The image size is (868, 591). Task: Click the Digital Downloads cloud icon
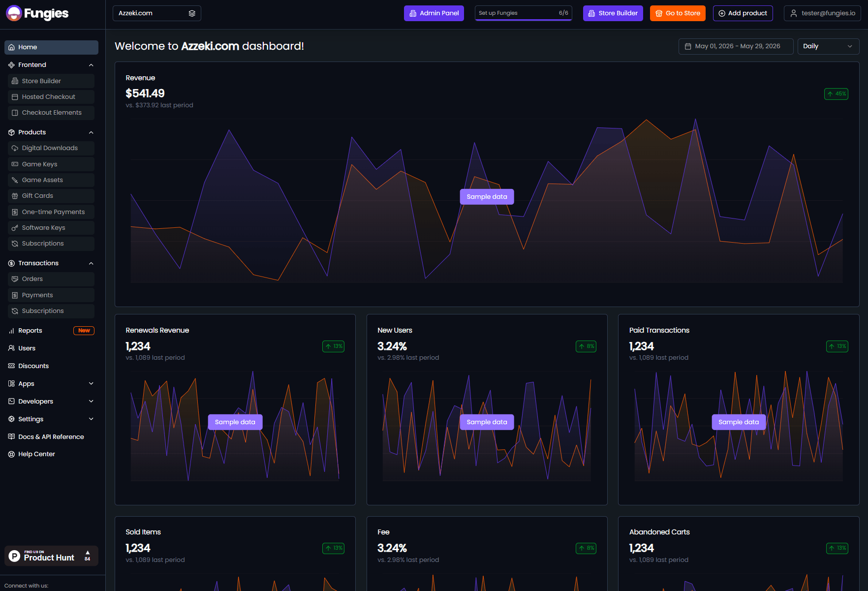click(x=15, y=148)
